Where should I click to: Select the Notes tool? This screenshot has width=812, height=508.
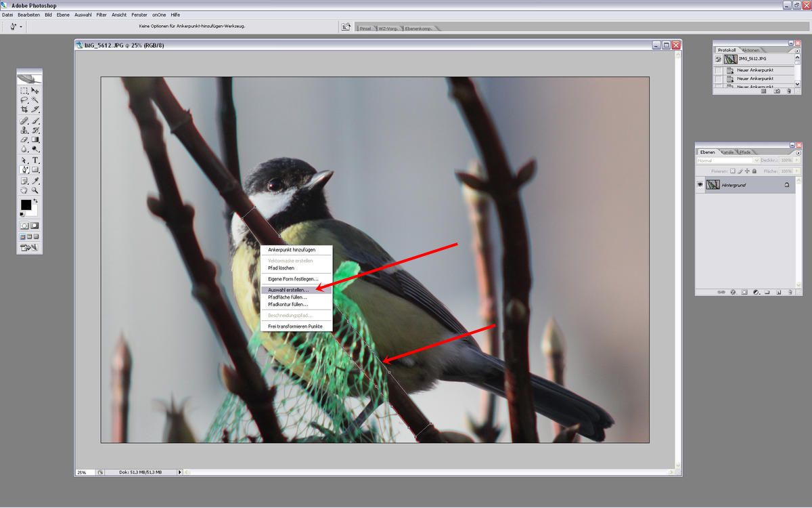24,180
